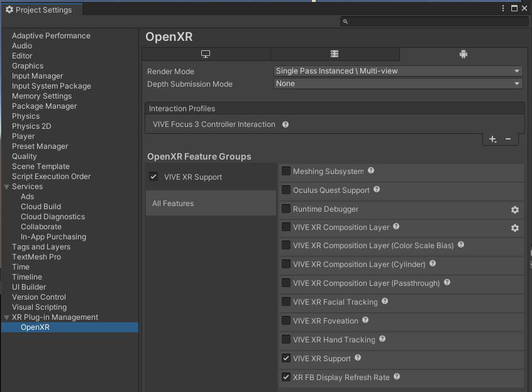Image resolution: width=532 pixels, height=392 pixels.
Task: Enable VIVE XR Composition Layer checkbox
Action: [286, 227]
